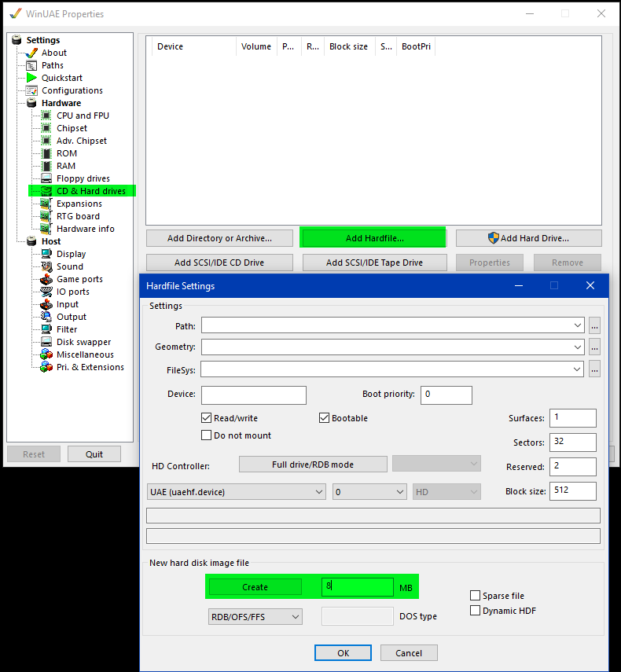621x672 pixels.
Task: Click the Quit button in WinUAE
Action: pos(94,454)
